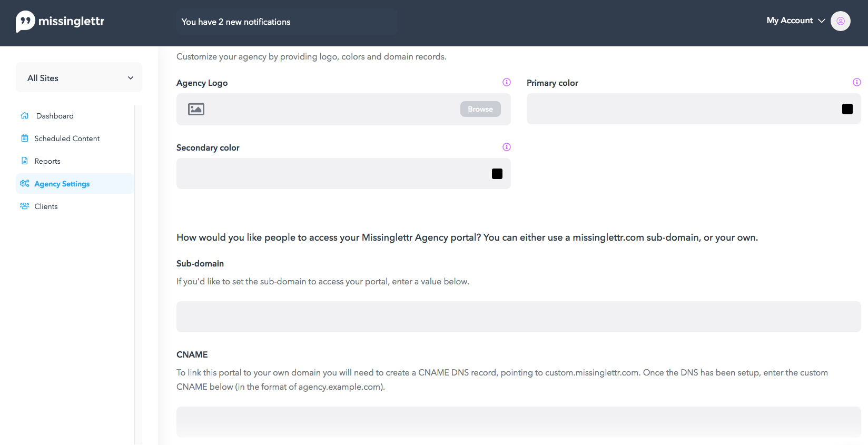Pick the Primary color black swatch
Viewport: 868px width, 445px height.
click(x=847, y=109)
